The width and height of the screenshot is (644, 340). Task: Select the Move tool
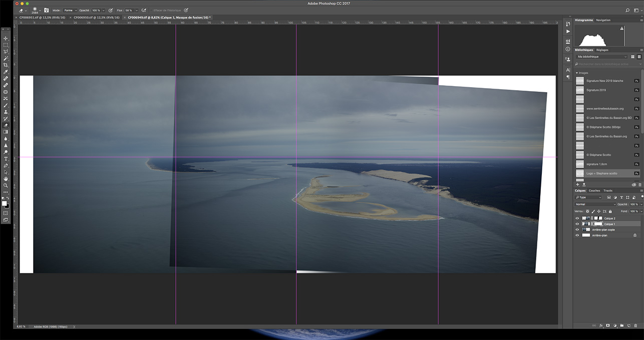(x=6, y=38)
